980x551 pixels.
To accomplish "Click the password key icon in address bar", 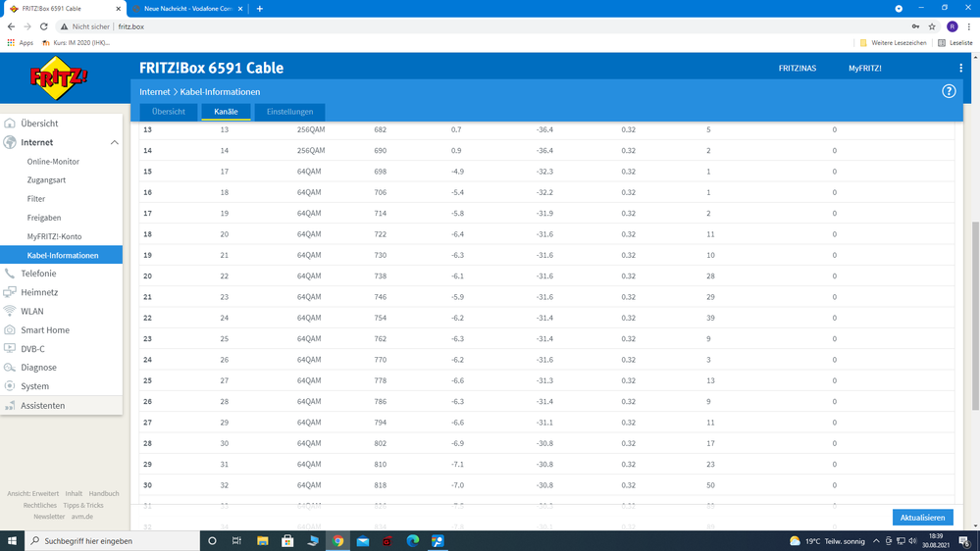I will [x=915, y=26].
